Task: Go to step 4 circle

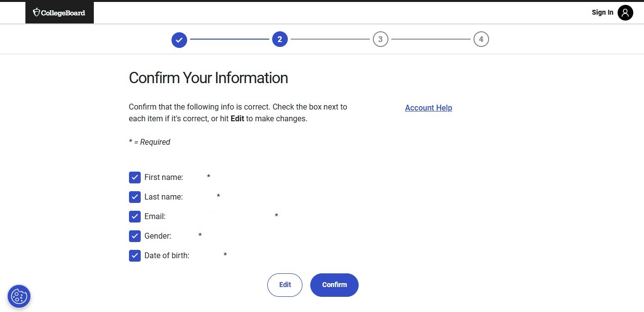Action: coord(481,40)
